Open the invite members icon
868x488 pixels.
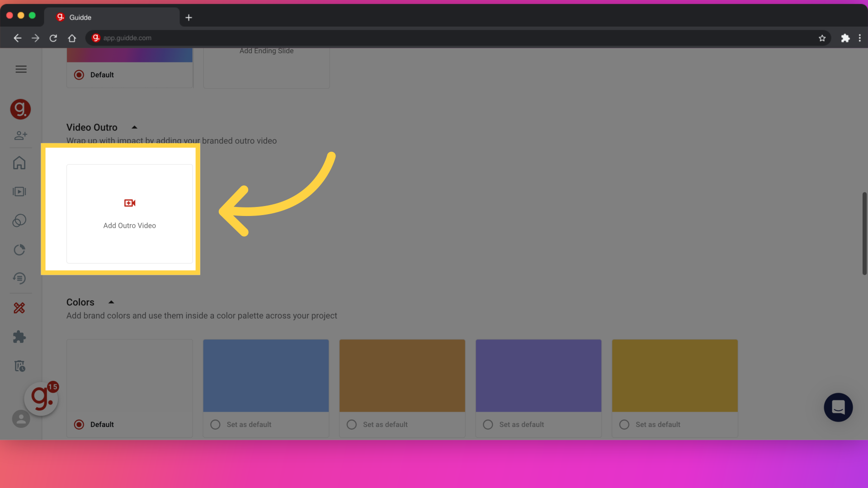(21, 135)
